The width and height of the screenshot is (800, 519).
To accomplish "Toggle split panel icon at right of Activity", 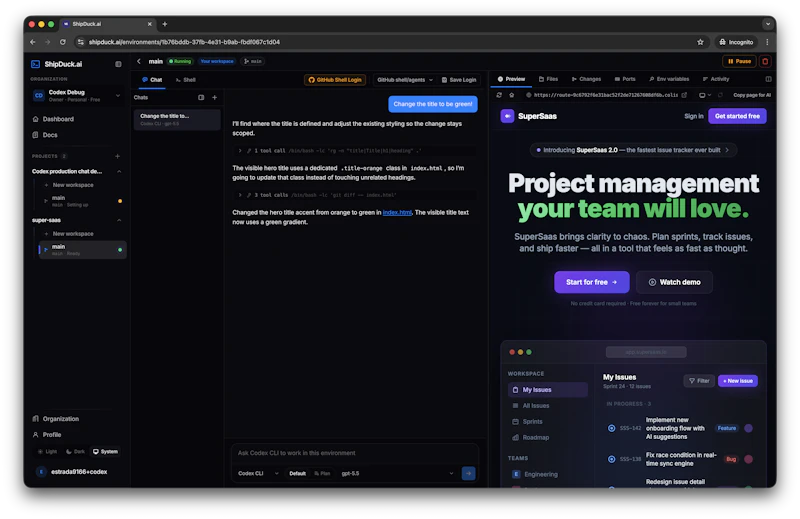I will click(x=768, y=79).
